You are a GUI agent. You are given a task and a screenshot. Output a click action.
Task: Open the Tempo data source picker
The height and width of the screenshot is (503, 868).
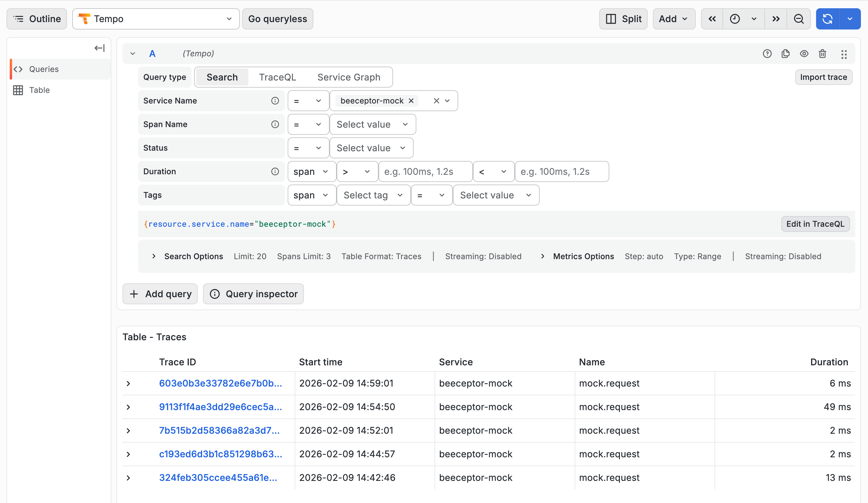(x=155, y=19)
